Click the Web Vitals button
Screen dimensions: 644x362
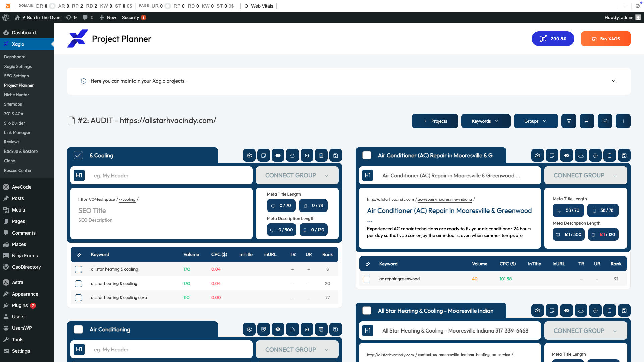pos(258,6)
